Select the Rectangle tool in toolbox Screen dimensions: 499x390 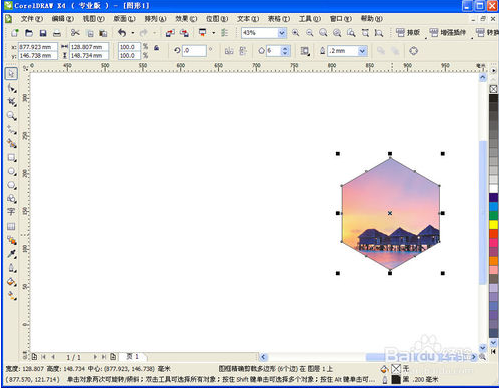pyautogui.click(x=12, y=157)
